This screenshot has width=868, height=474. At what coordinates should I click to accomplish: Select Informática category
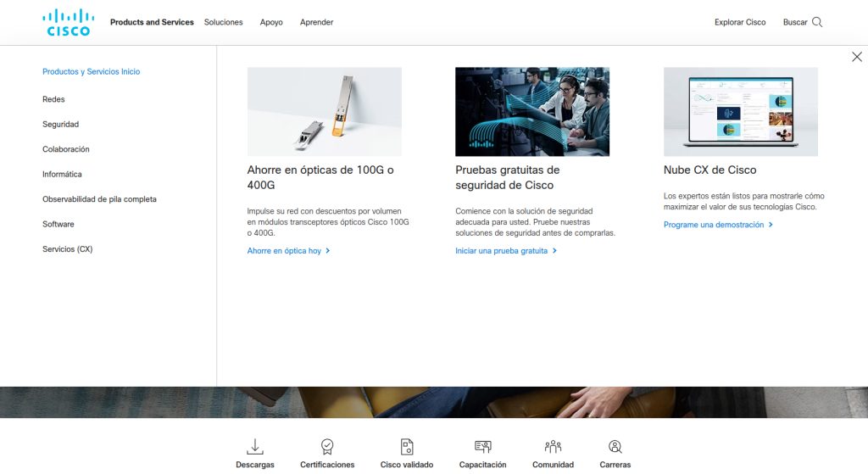tap(62, 174)
